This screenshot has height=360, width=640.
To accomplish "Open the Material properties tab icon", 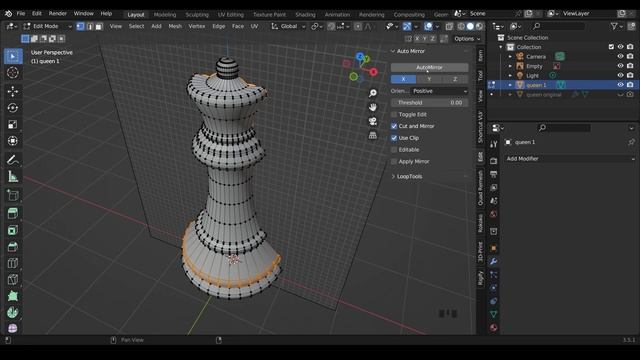I will point(493,327).
